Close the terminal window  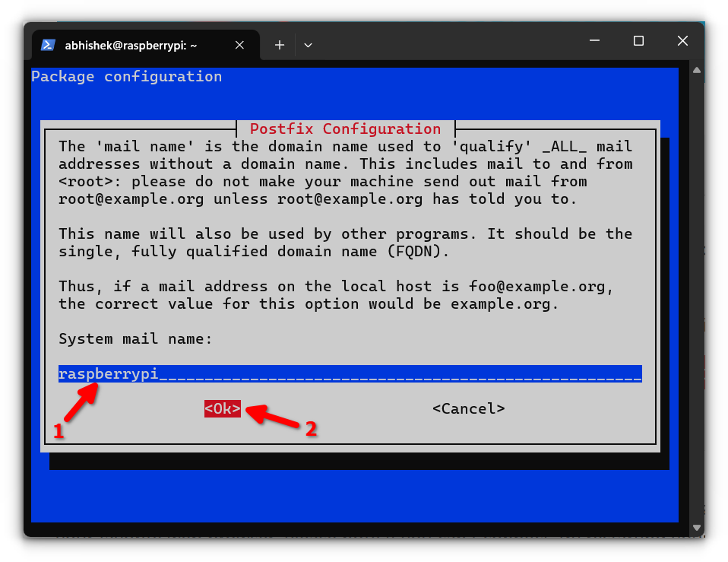(682, 41)
